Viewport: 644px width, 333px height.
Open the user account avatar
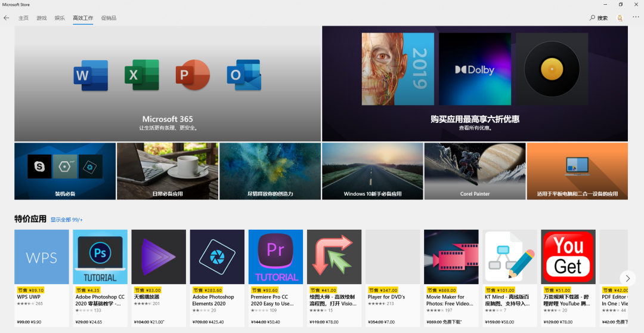(620, 18)
